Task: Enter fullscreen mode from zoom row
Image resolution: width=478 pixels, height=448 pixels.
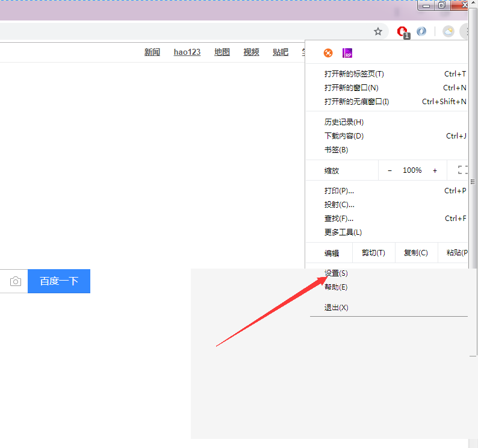Action: (463, 170)
